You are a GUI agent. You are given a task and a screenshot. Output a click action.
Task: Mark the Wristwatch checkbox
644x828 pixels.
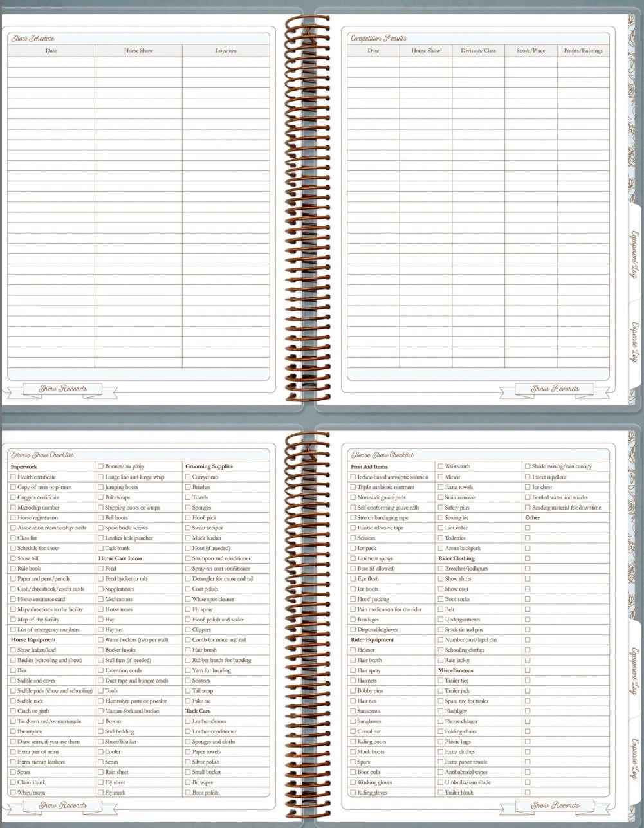click(x=441, y=466)
